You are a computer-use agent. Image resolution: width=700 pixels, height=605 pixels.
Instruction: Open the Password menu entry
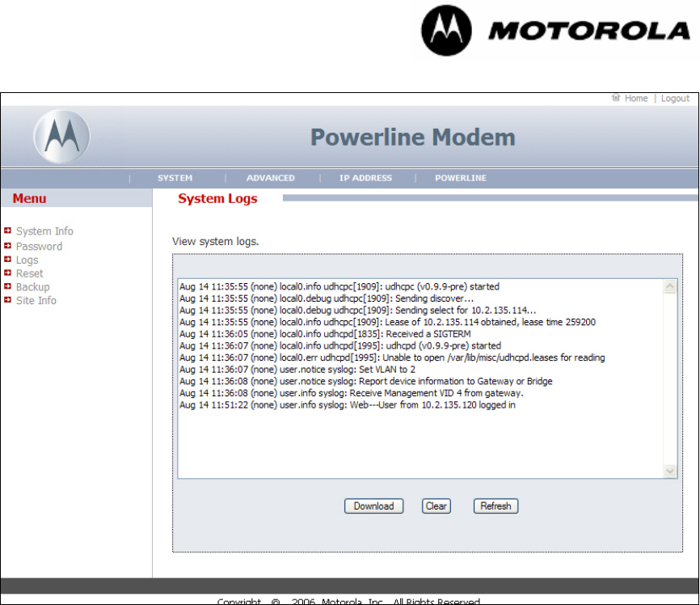(40, 246)
